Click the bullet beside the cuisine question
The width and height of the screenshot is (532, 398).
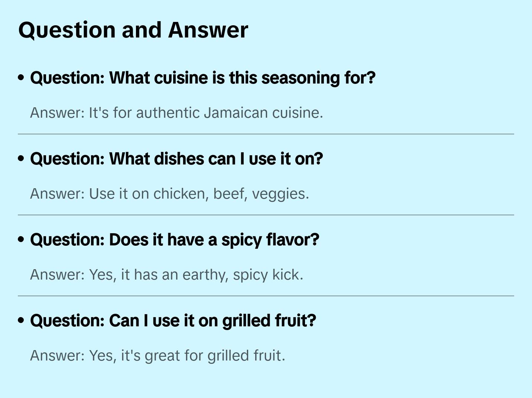(x=21, y=78)
